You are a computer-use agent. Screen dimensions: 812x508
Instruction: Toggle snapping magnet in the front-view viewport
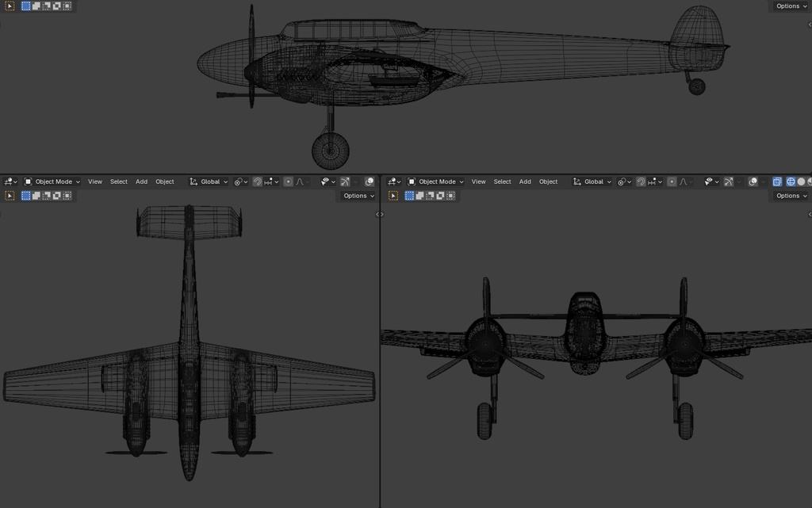tap(641, 181)
